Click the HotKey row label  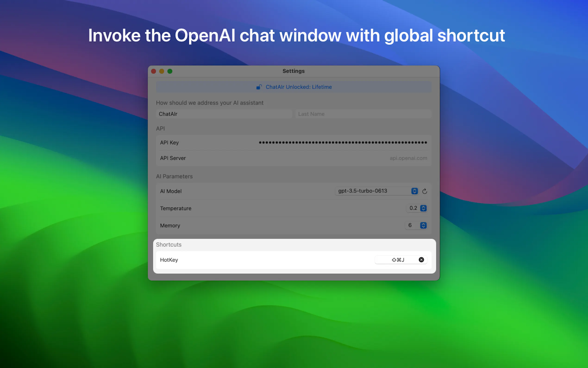169,260
